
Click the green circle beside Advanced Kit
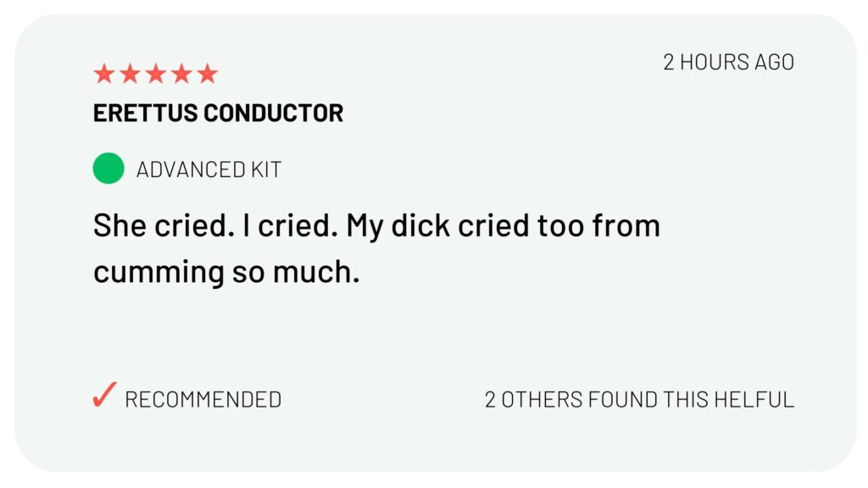[x=108, y=169]
